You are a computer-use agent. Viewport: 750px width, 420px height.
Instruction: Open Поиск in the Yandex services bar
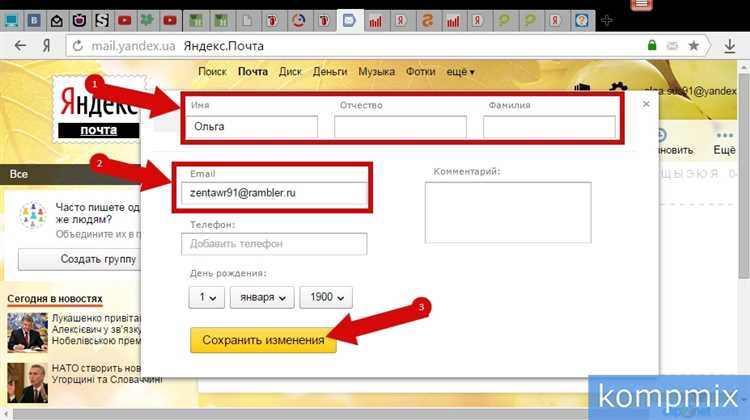[212, 72]
